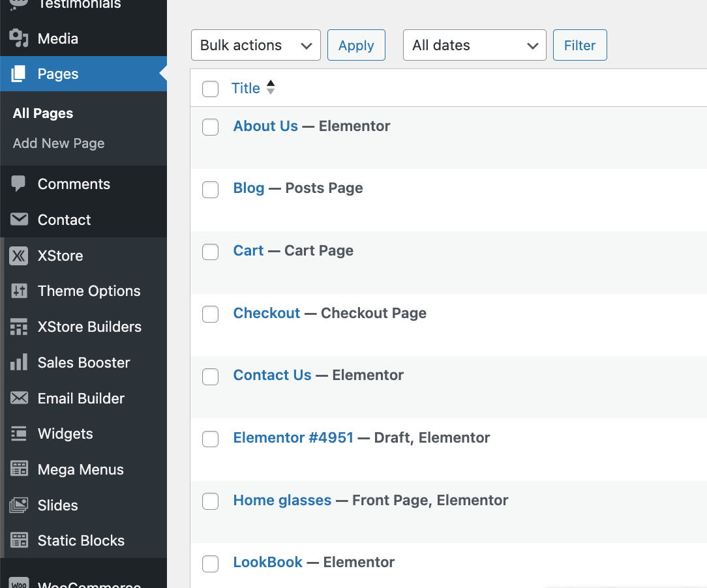Click the Email Builder envelope icon
The width and height of the screenshot is (707, 588).
(19, 398)
